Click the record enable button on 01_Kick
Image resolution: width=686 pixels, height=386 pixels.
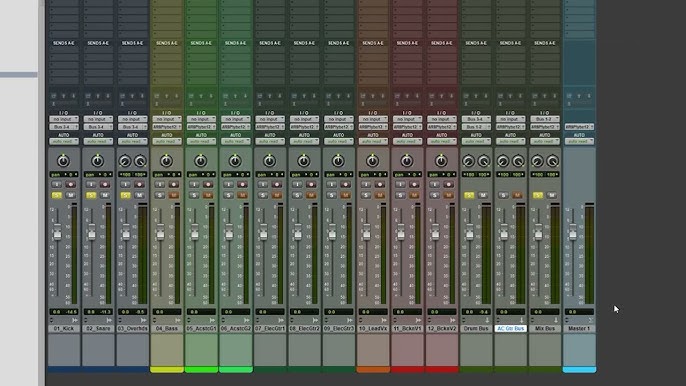click(70, 185)
